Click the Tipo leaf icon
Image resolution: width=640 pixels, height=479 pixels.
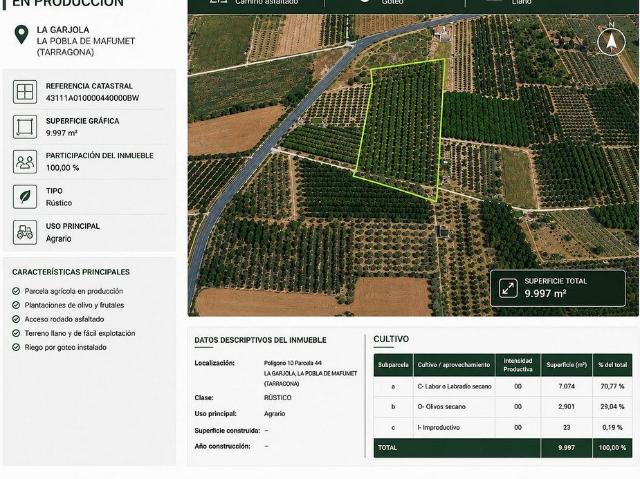pos(25,197)
